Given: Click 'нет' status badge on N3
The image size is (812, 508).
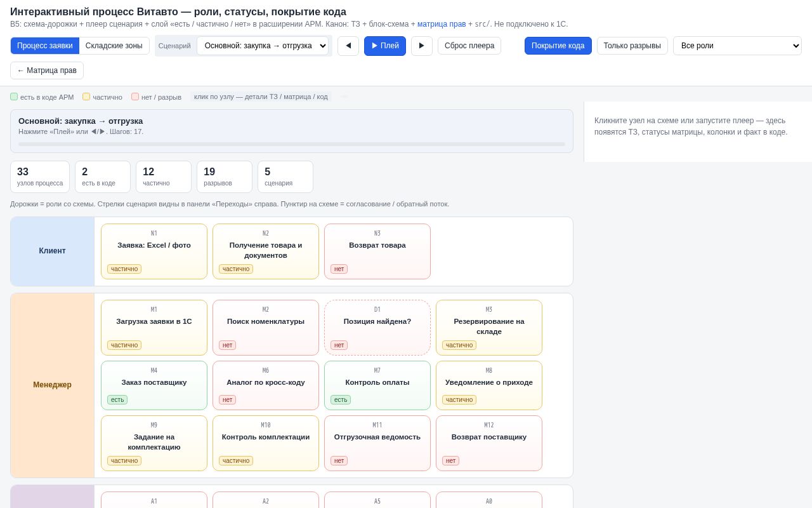Looking at the screenshot, I should click(339, 269).
